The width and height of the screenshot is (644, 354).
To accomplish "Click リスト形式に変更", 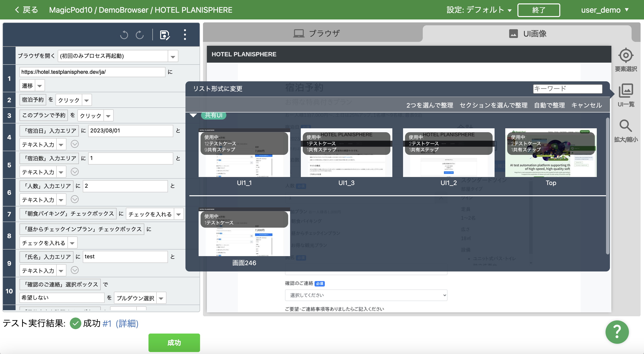I will pos(218,89).
